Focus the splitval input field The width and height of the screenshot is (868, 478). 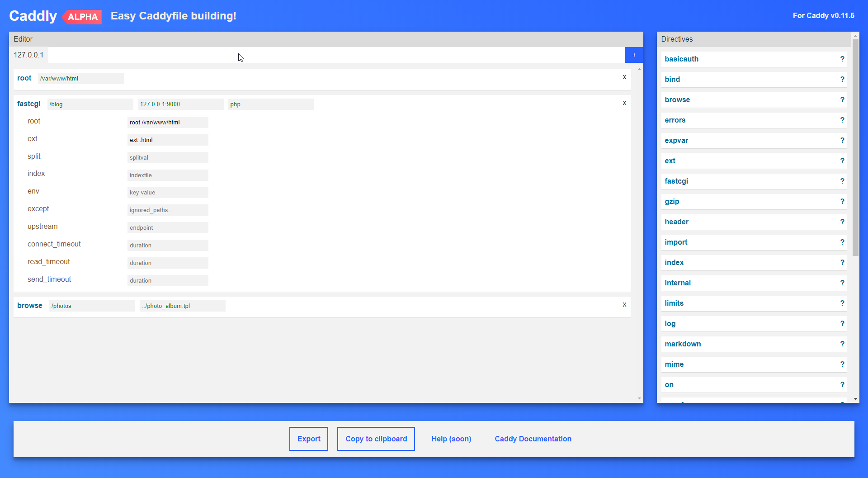(168, 157)
